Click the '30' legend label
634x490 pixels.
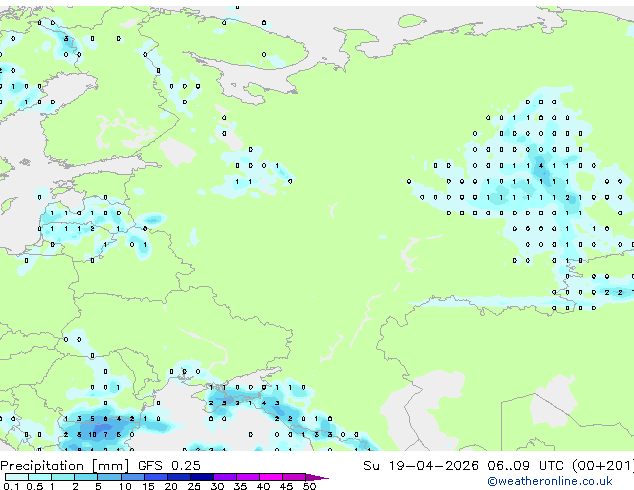pos(217,486)
